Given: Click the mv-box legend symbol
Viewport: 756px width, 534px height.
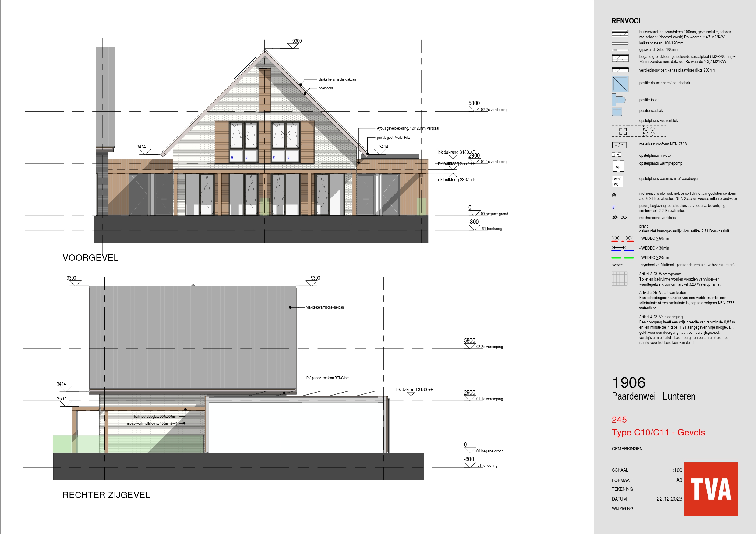Looking at the screenshot, I should (x=616, y=155).
